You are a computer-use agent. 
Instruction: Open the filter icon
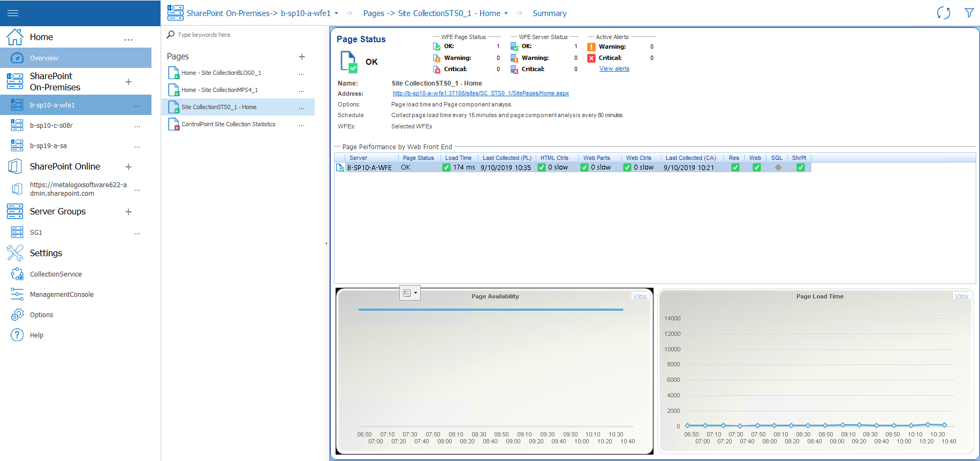tap(969, 13)
